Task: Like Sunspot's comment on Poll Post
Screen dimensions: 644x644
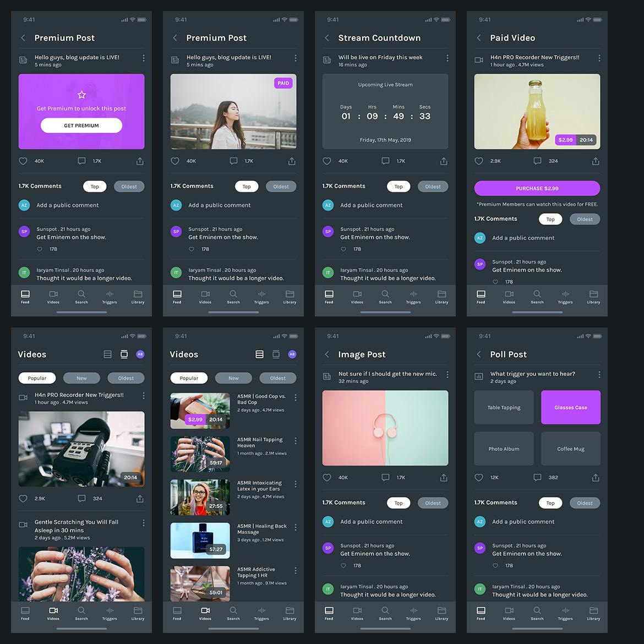Action: 495,565
